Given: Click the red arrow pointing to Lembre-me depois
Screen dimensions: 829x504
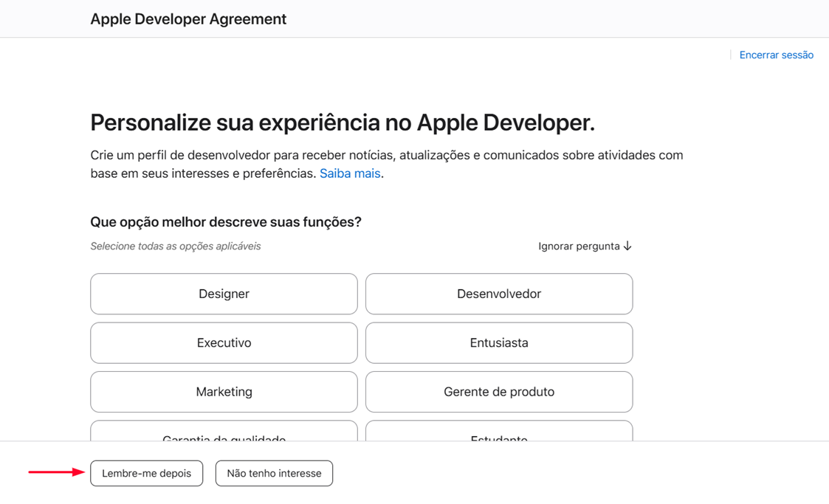Looking at the screenshot, I should pyautogui.click(x=56, y=472).
